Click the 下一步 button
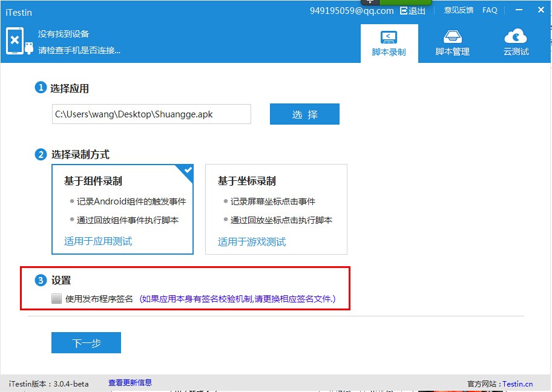Screen dimensions: 552x392 tap(86, 342)
